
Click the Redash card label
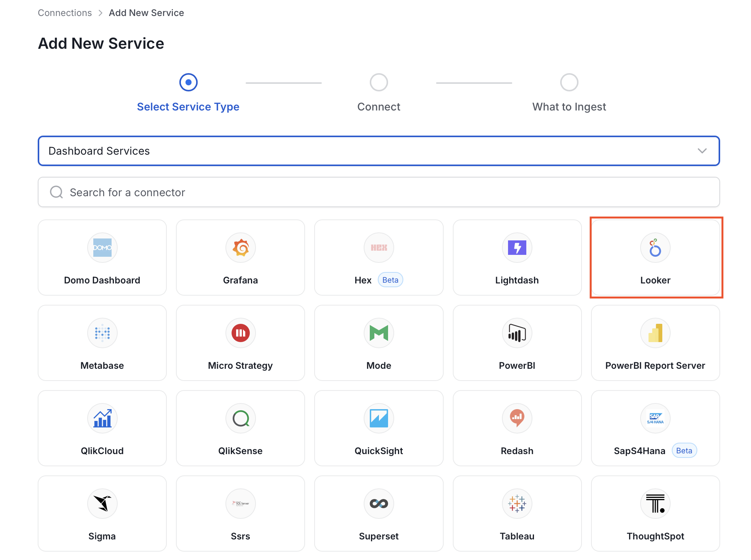(x=517, y=451)
